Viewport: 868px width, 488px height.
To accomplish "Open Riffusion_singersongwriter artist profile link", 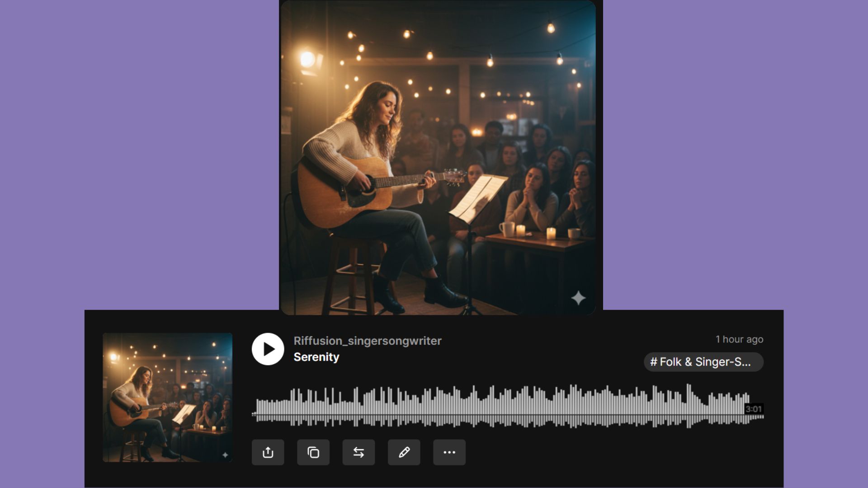I will click(x=367, y=341).
